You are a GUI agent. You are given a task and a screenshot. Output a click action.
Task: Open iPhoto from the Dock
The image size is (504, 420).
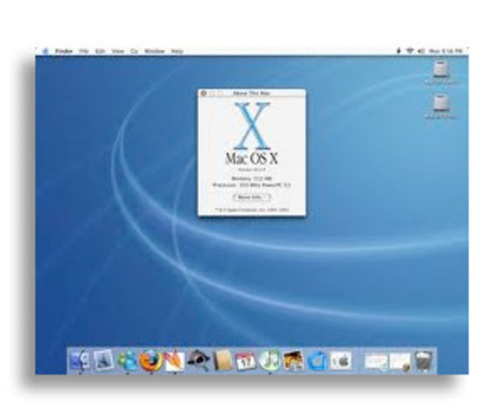tap(293, 360)
